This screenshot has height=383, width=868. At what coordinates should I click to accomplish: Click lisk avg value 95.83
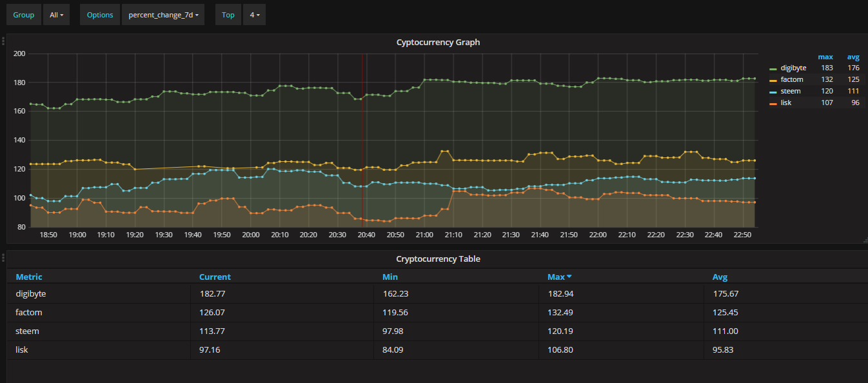(723, 349)
